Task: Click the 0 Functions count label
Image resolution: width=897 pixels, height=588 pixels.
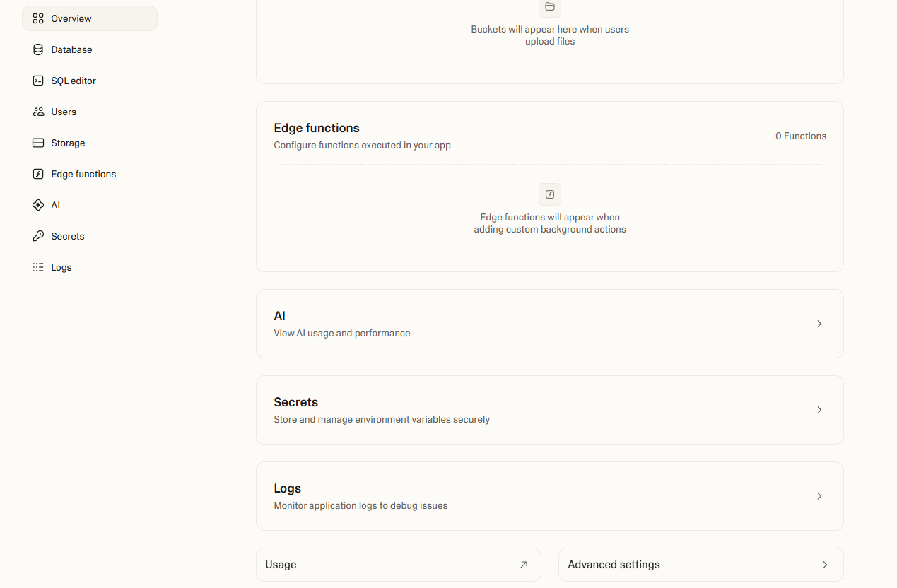Action: pos(800,136)
